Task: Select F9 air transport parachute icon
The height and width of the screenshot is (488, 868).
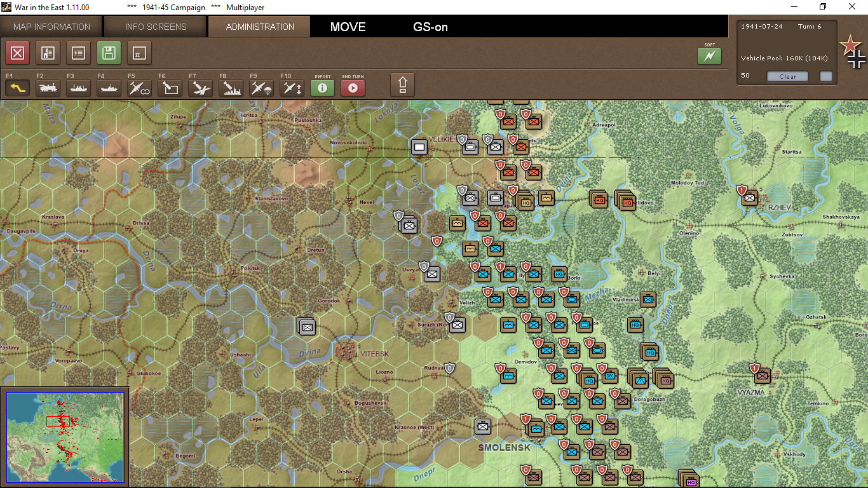Action: tap(262, 88)
